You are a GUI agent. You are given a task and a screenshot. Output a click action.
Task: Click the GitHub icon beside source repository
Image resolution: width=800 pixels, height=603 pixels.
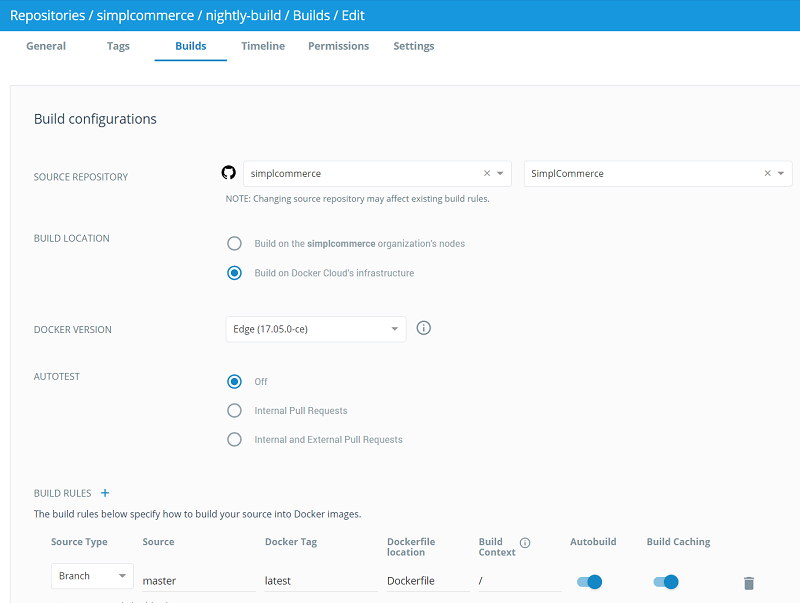tap(228, 172)
